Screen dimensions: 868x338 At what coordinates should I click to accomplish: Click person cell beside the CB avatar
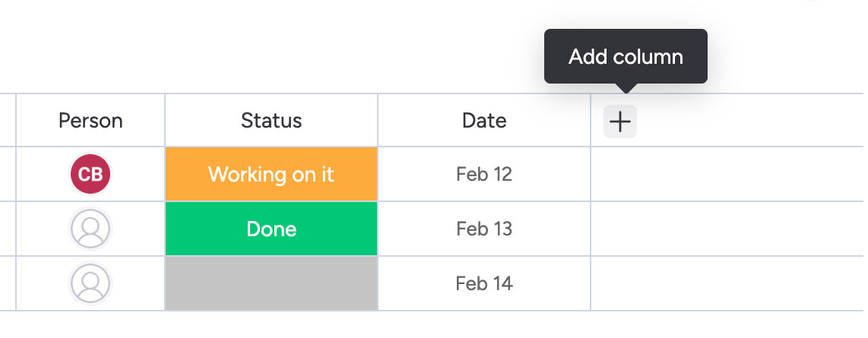[137, 174]
